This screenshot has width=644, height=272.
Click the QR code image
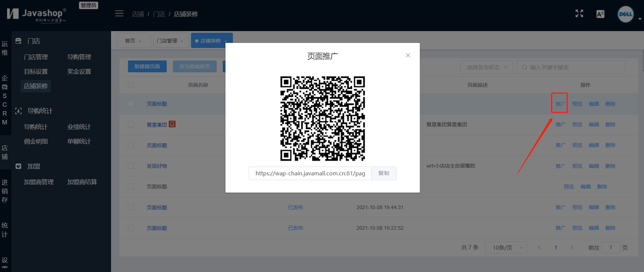(323, 119)
